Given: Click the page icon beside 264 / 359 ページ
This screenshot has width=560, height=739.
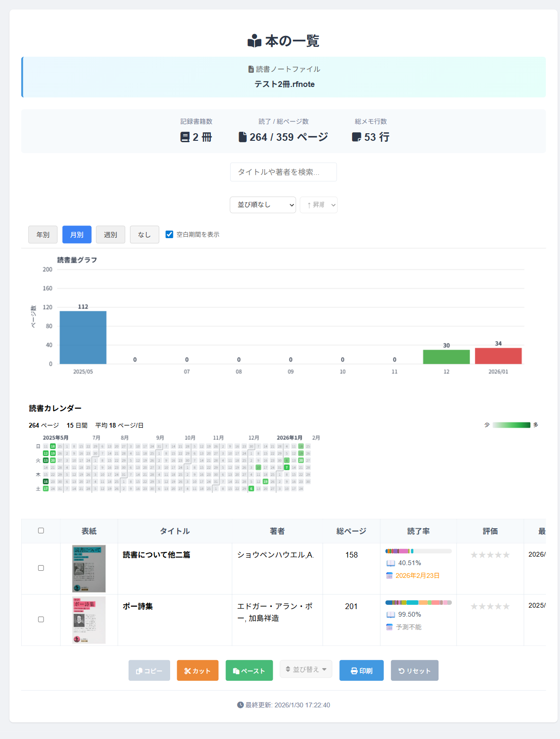Looking at the screenshot, I should [242, 137].
